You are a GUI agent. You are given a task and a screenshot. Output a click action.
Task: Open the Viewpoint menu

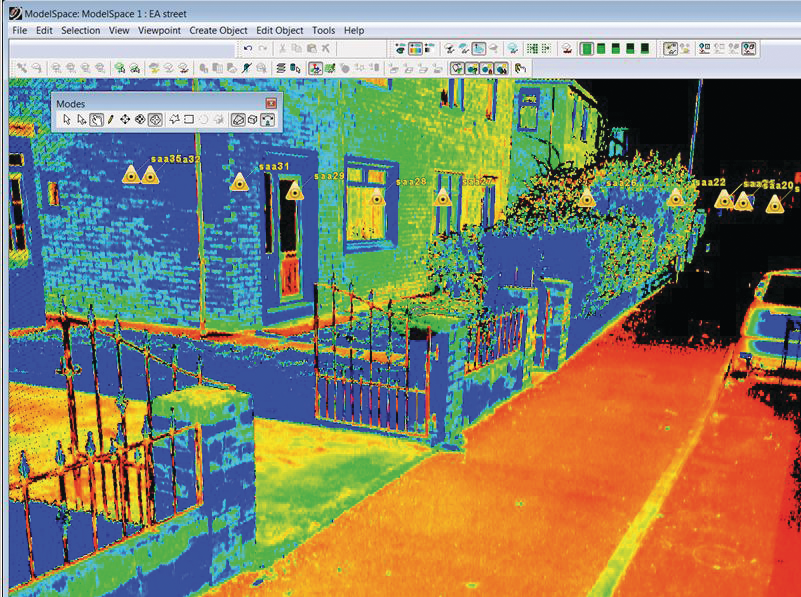pyautogui.click(x=159, y=31)
